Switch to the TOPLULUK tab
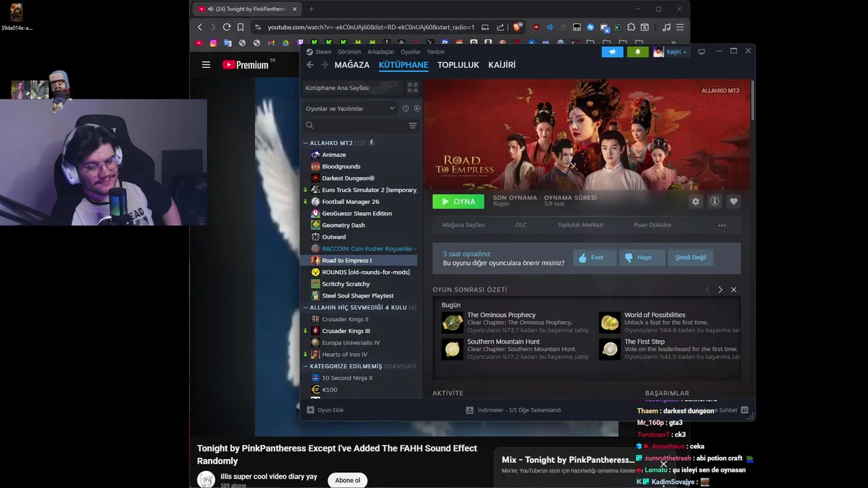 458,65
